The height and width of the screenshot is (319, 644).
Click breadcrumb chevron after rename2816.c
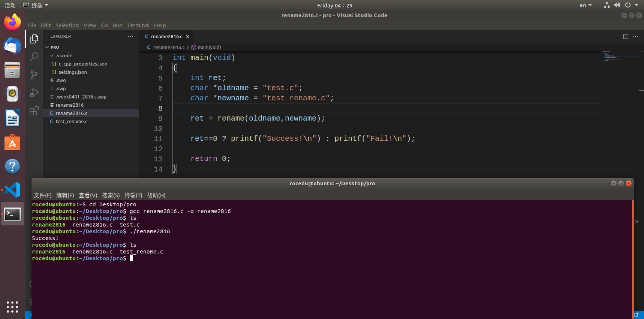(188, 47)
